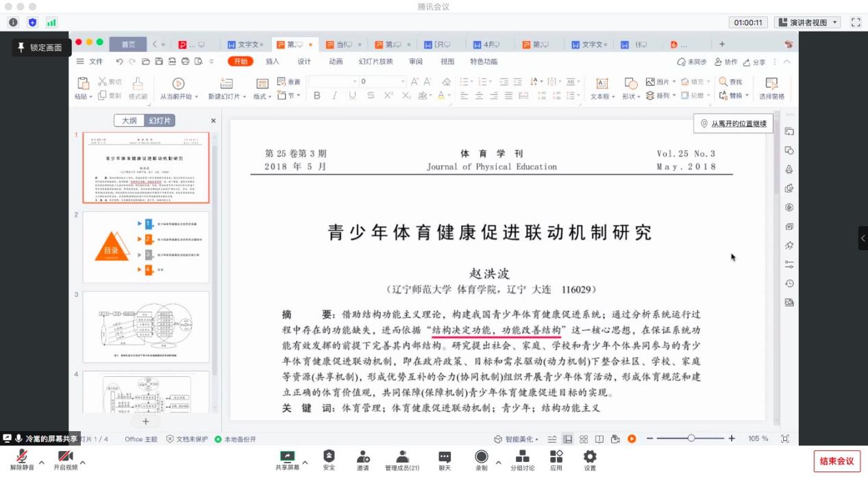This screenshot has width=868, height=477.
Task: Click the red 结束会议 button
Action: click(836, 461)
